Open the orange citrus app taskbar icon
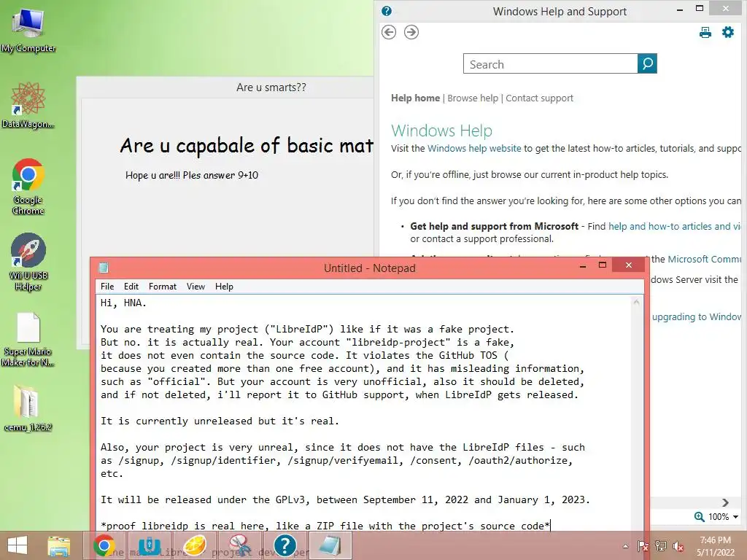 195,545
